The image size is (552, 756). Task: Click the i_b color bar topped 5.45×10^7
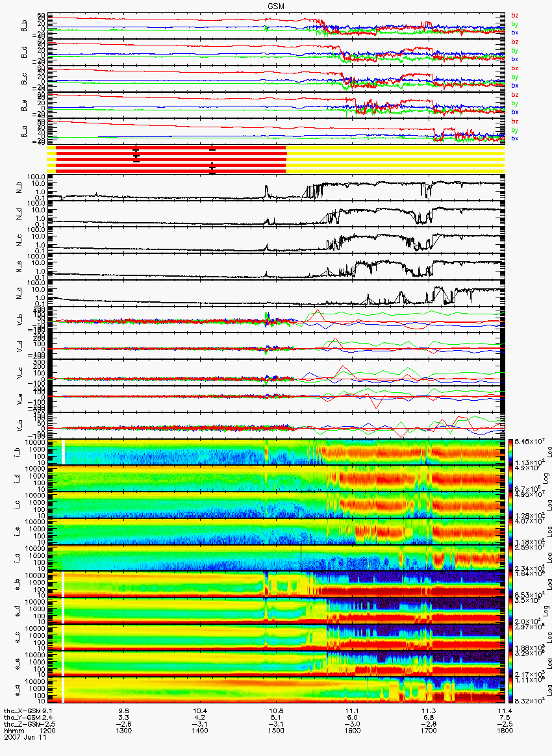click(x=510, y=452)
